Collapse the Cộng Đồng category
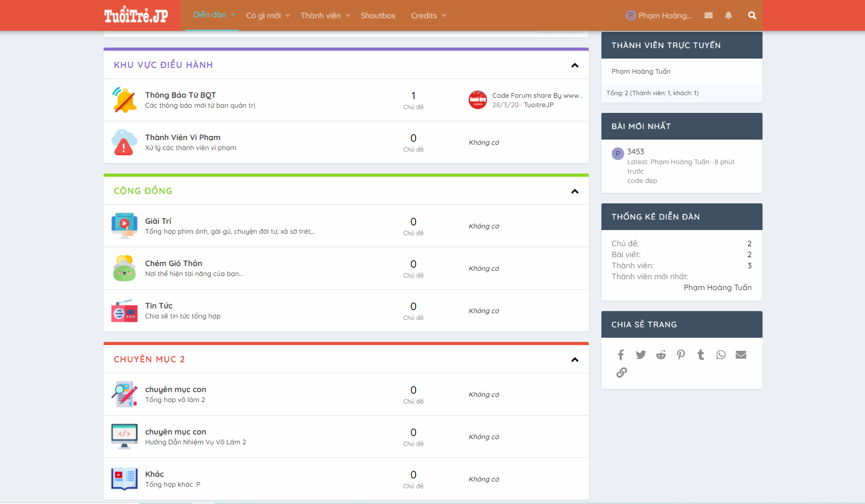The height and width of the screenshot is (504, 865). click(x=575, y=191)
